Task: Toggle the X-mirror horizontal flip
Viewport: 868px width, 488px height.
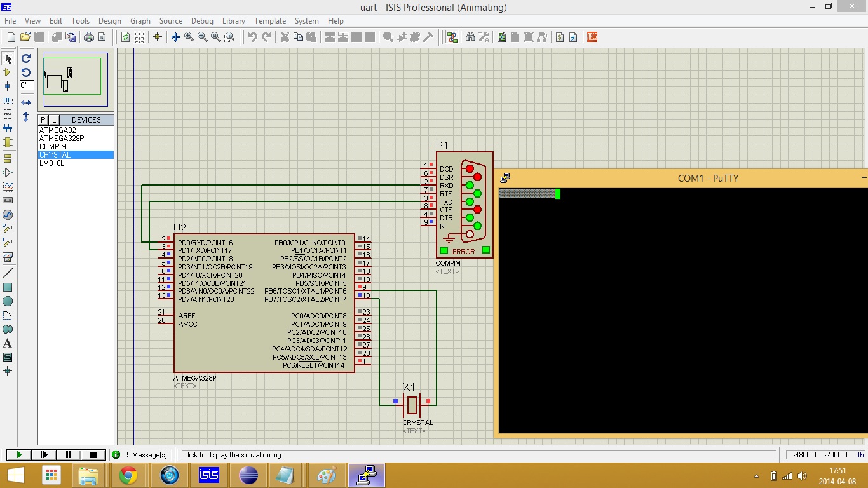Action: (x=26, y=102)
